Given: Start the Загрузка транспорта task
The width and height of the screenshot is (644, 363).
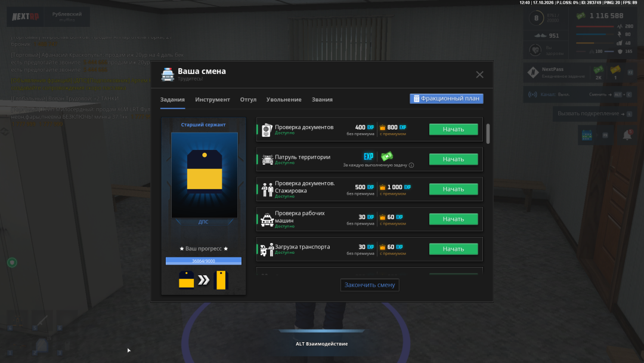Looking at the screenshot, I should click(453, 249).
